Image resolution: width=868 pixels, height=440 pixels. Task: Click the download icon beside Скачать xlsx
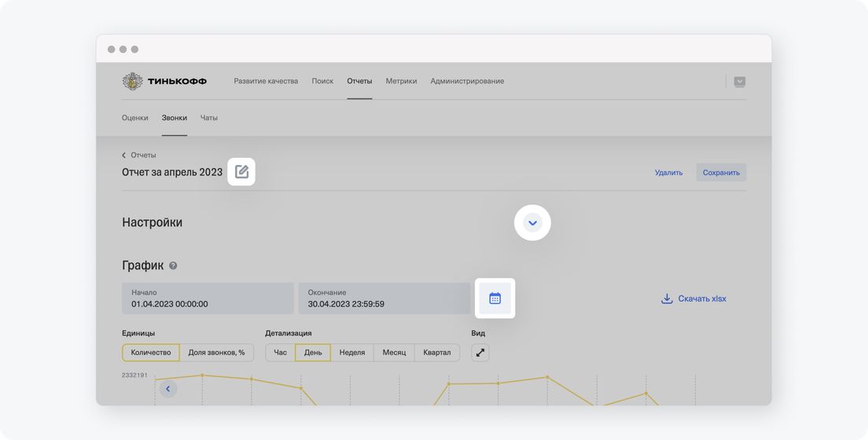pos(667,299)
